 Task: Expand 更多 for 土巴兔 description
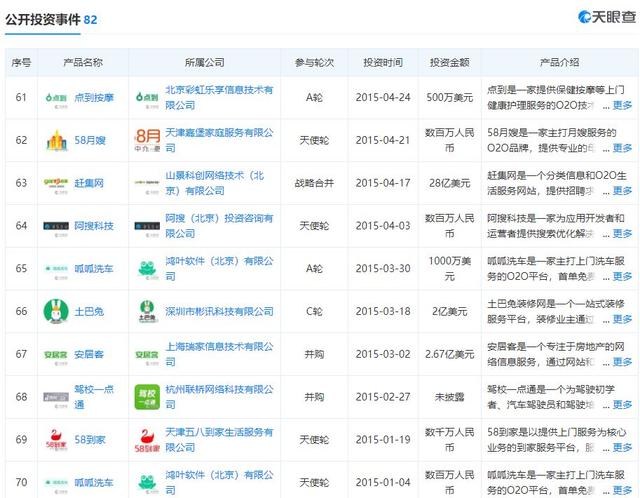622,319
